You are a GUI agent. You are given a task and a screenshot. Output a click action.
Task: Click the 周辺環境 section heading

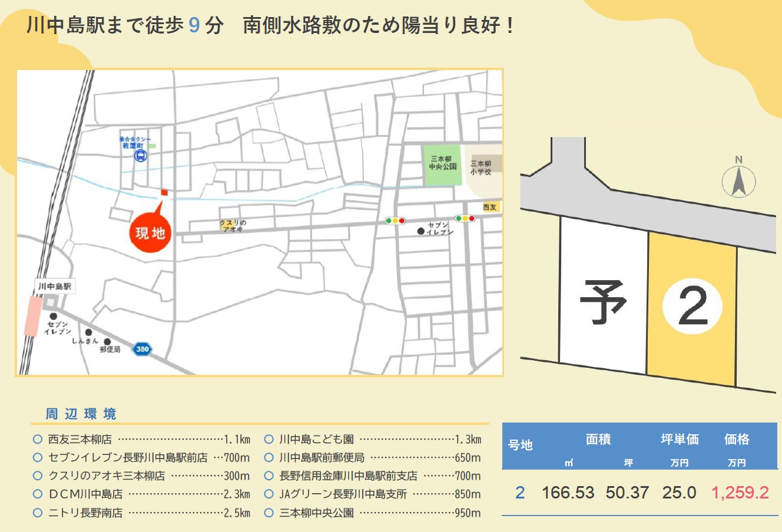(x=81, y=414)
